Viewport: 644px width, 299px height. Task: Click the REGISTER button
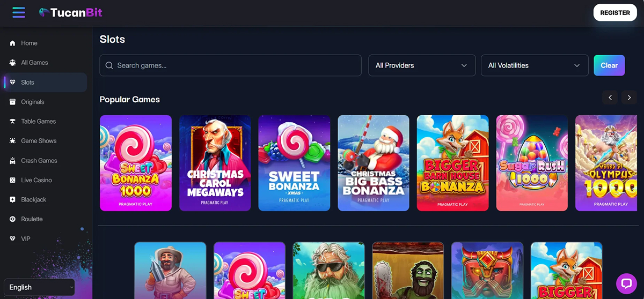click(x=615, y=12)
